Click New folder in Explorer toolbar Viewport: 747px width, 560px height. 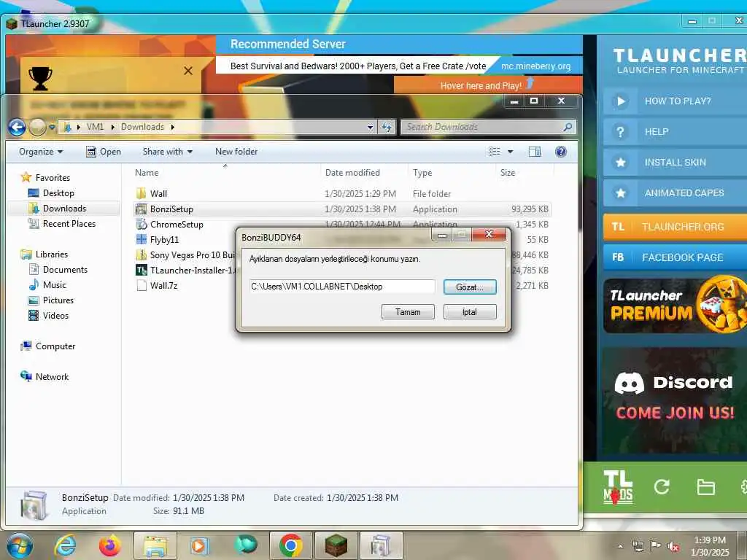(236, 152)
